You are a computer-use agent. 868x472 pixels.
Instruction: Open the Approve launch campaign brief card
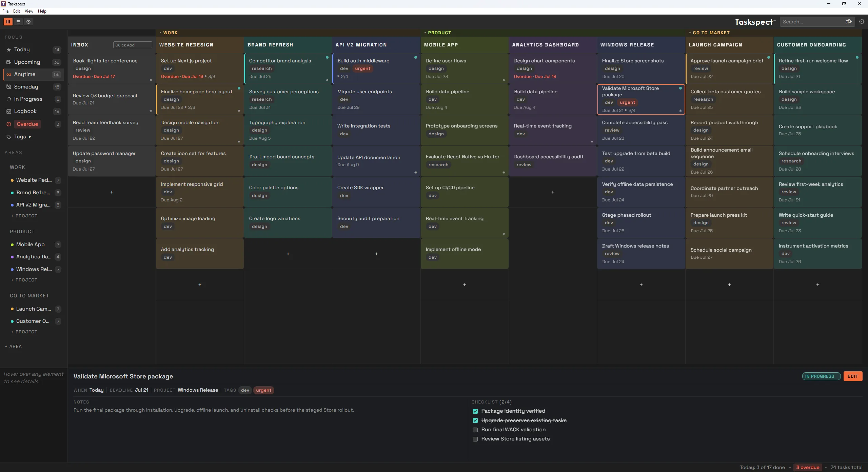pyautogui.click(x=729, y=68)
